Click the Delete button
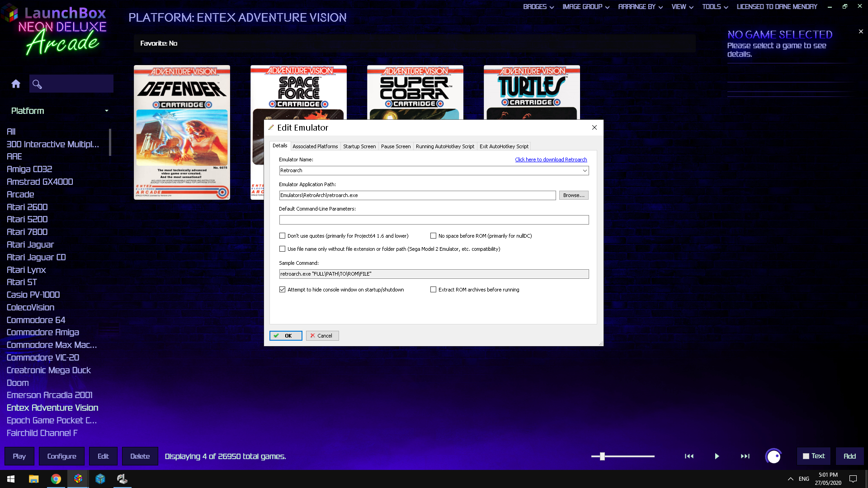The image size is (868, 488). (140, 456)
